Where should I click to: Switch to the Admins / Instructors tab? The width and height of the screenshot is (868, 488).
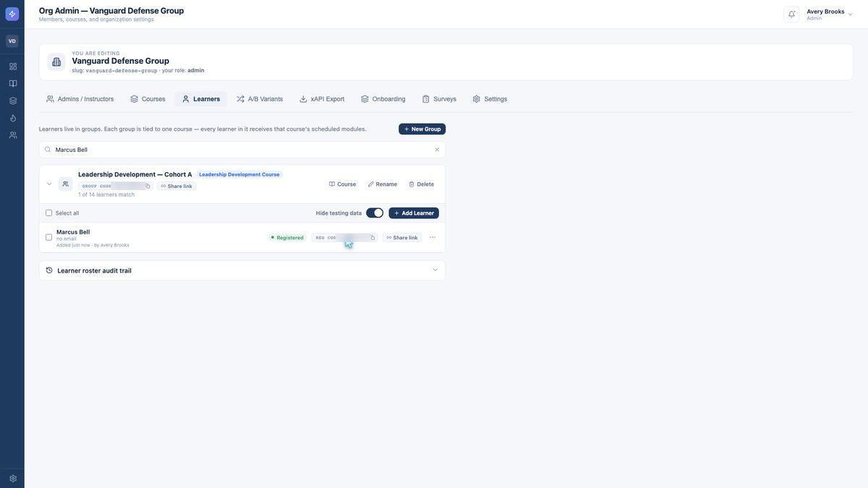click(80, 99)
